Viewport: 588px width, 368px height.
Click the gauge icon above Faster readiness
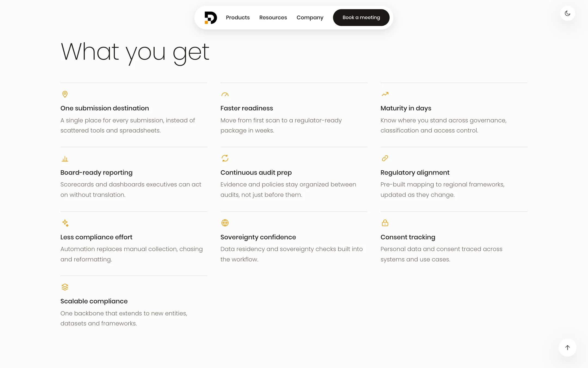(x=225, y=94)
